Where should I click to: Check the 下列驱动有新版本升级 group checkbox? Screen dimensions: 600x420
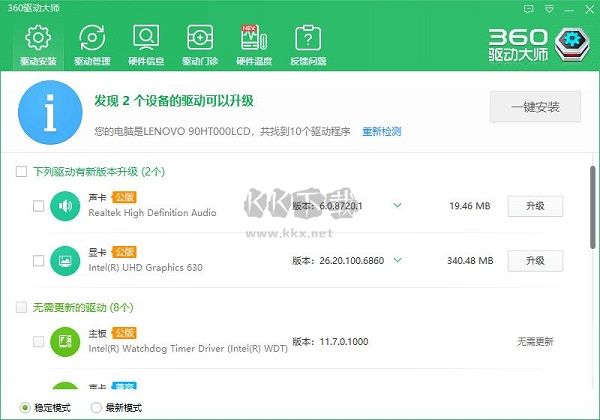click(x=21, y=171)
